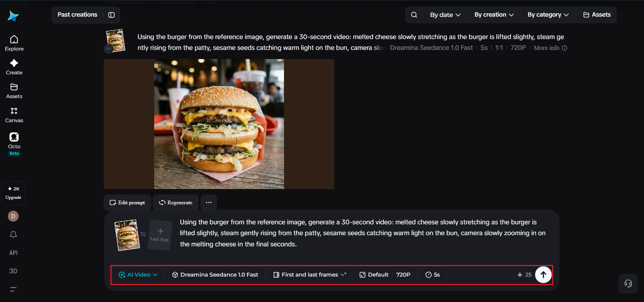
Task: Swap first and last frame images
Action: (143, 234)
